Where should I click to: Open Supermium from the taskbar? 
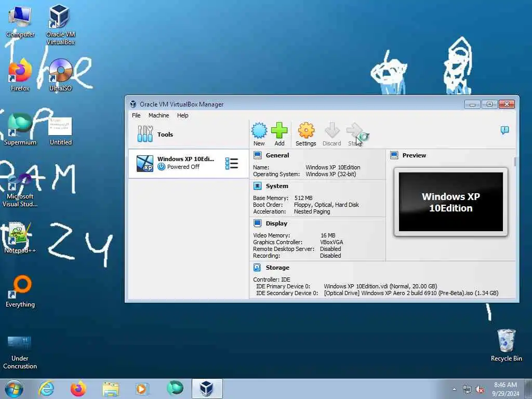coord(175,388)
